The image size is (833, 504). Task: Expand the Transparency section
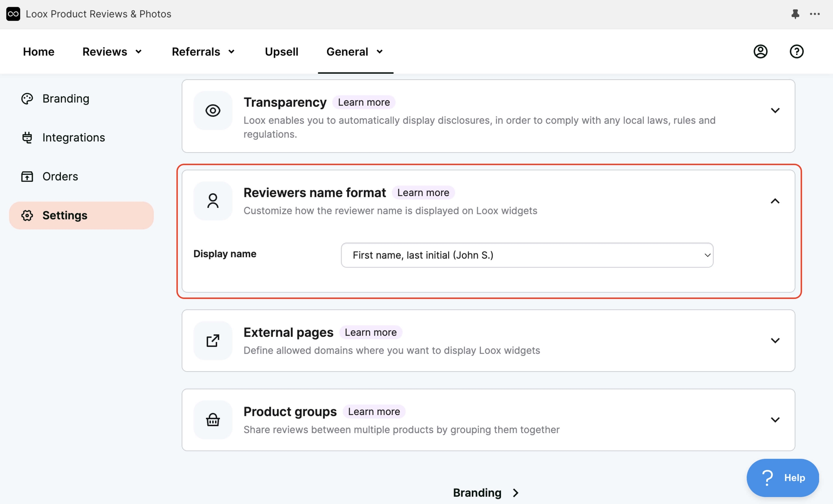click(x=775, y=110)
